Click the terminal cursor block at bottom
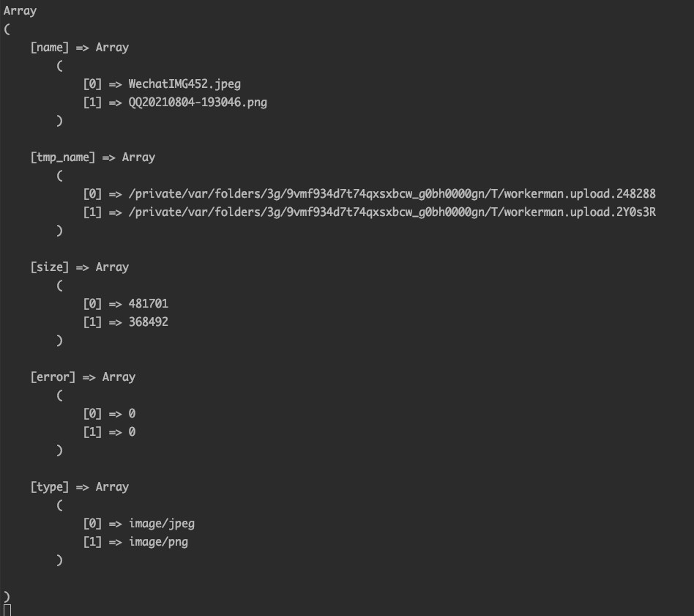 7,610
